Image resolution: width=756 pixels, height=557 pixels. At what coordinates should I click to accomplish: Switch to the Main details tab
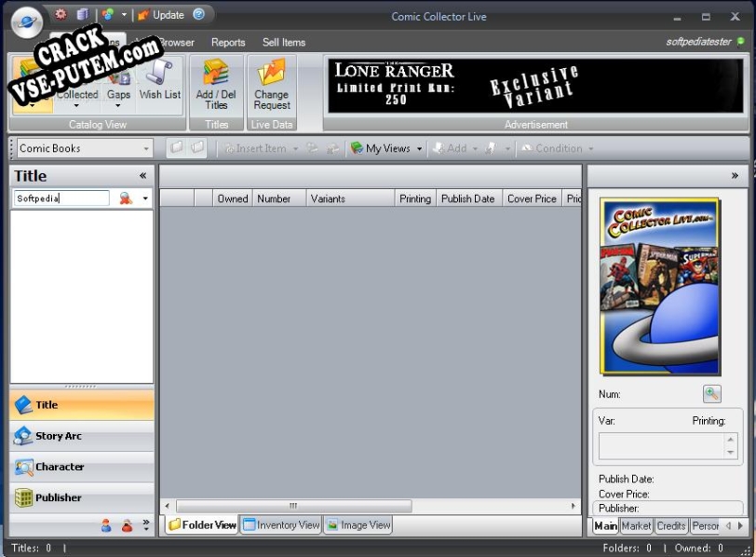click(605, 525)
